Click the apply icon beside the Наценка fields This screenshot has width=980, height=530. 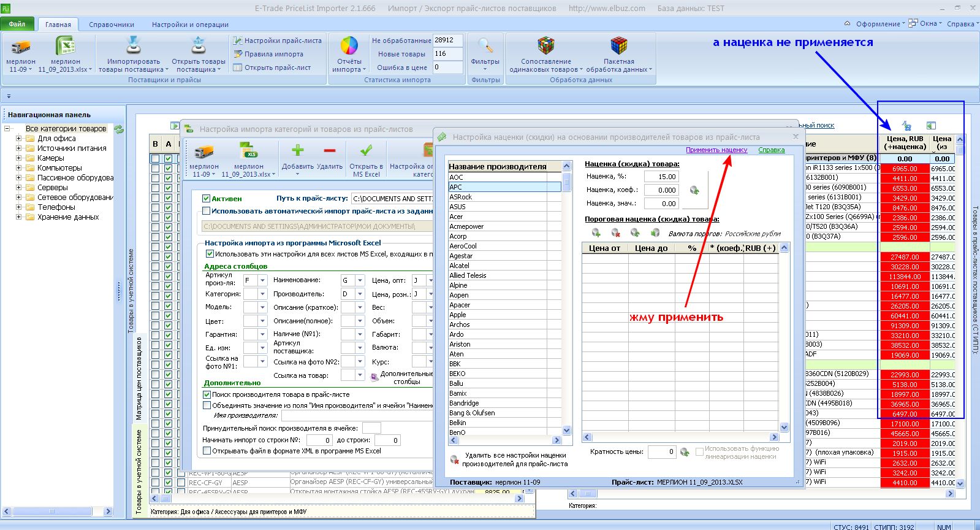tap(694, 190)
